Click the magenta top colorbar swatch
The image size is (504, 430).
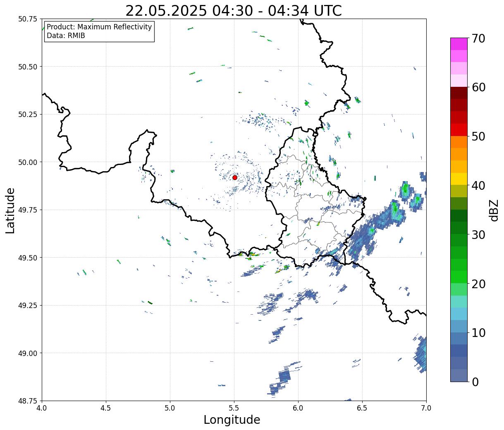459,44
